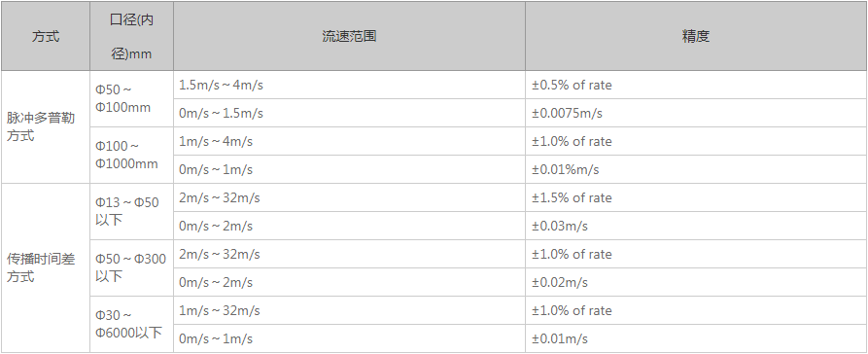Viewport: 868px width, 354px height.
Task: Click the ±0.03m/s accuracy cell
Action: 696,226
